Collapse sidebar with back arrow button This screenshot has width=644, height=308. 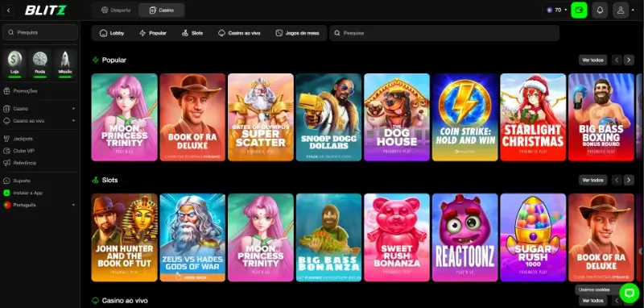(8, 10)
